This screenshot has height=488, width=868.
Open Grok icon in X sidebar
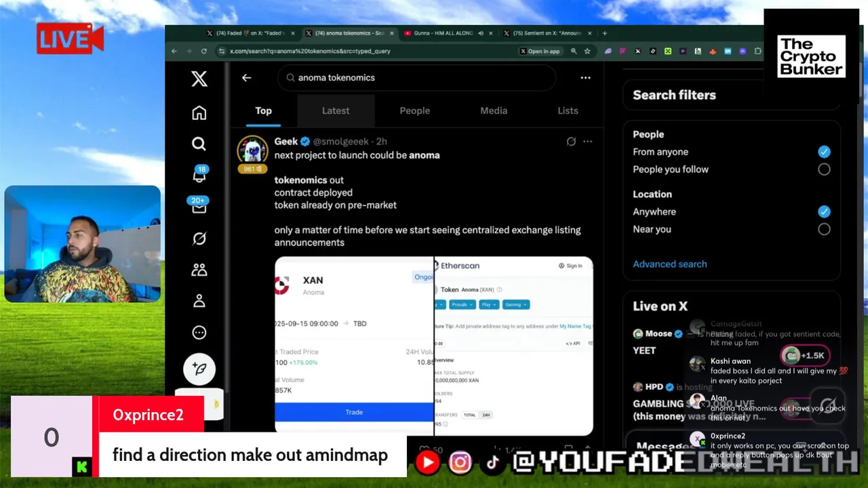coord(199,239)
